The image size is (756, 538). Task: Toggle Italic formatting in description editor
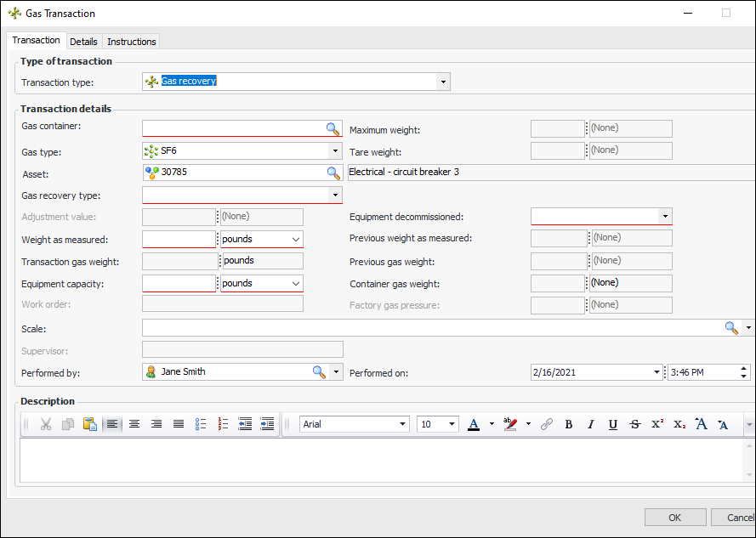tap(590, 424)
